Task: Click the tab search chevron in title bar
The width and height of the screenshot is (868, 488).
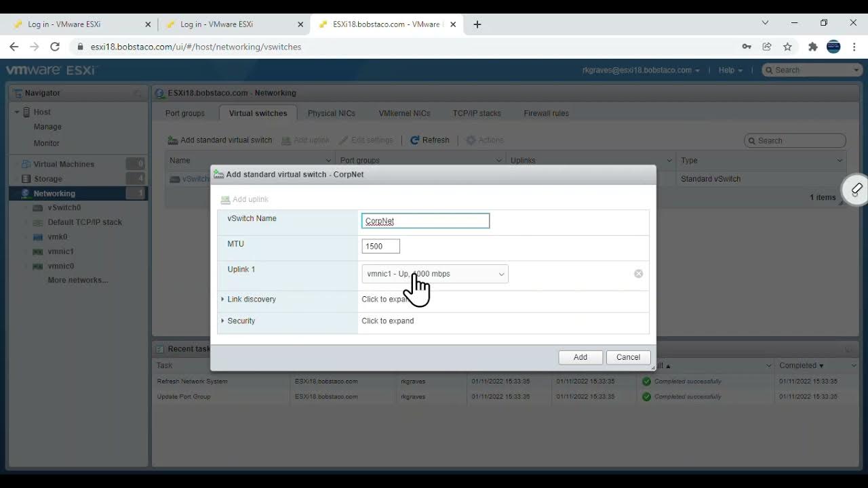Action: click(765, 22)
